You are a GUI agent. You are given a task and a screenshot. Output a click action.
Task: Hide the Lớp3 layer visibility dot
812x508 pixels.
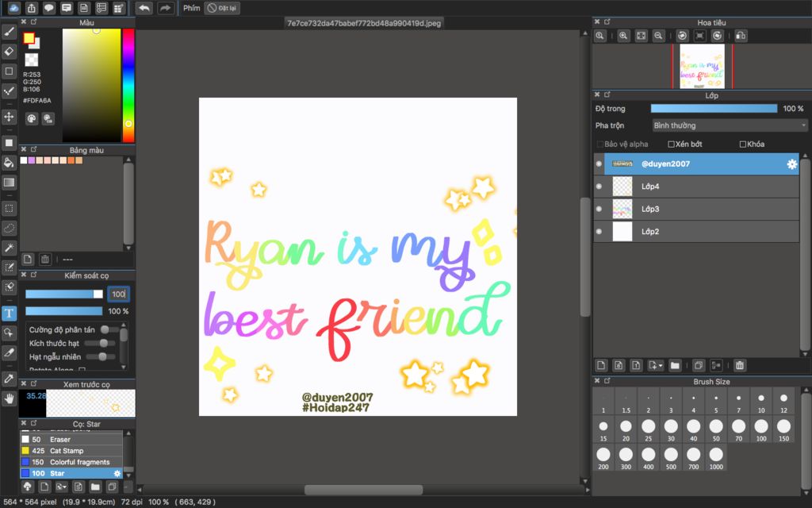click(599, 209)
